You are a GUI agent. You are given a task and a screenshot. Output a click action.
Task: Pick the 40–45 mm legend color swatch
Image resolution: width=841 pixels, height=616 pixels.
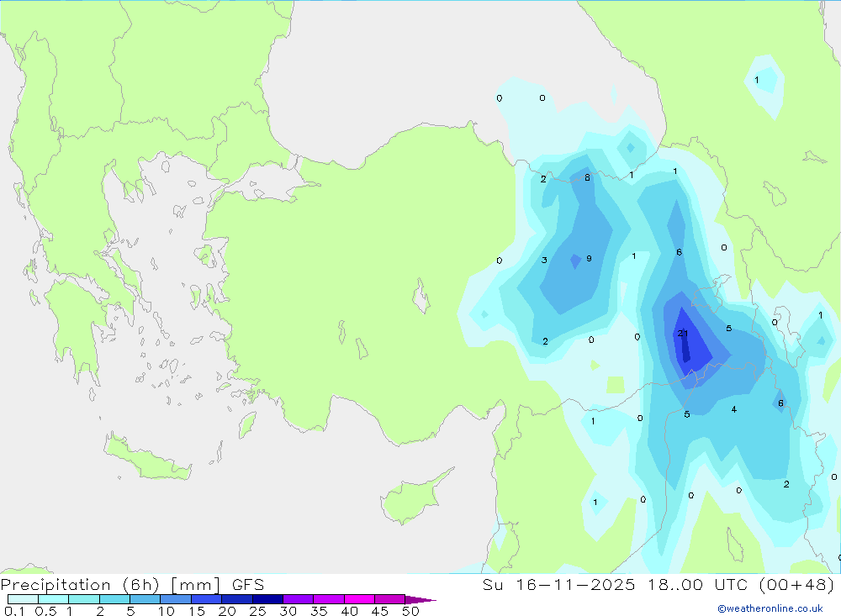tap(359, 599)
